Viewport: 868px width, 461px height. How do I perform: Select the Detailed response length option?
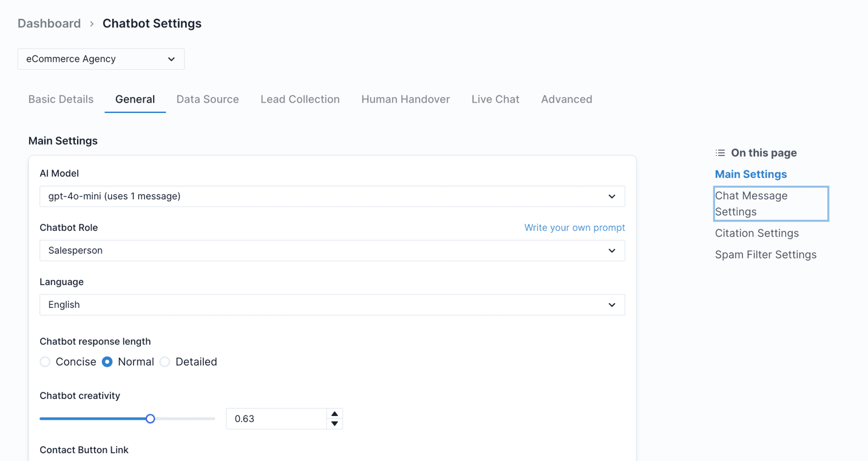[x=165, y=361]
